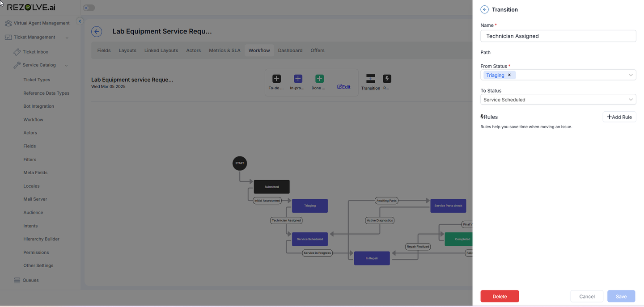
Task: Delete this transition
Action: coord(500,296)
